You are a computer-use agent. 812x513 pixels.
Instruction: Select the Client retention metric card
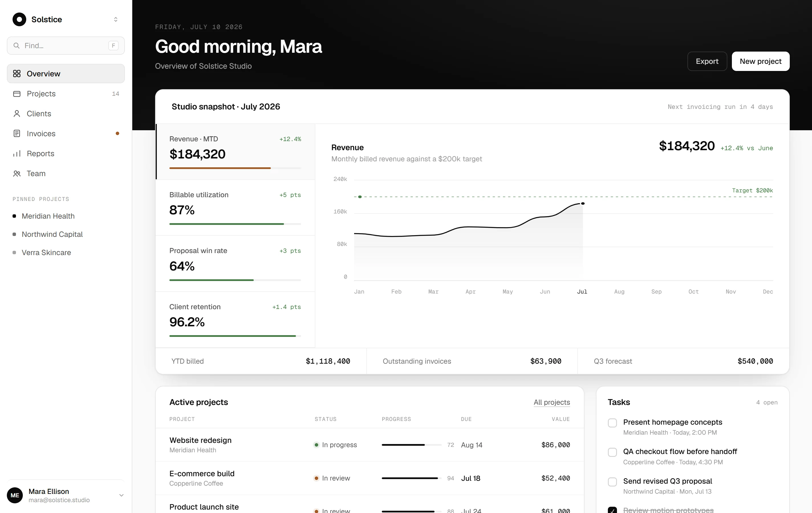(236, 319)
